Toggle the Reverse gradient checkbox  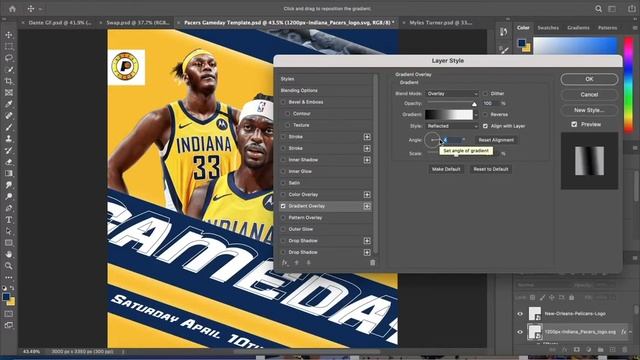click(485, 115)
